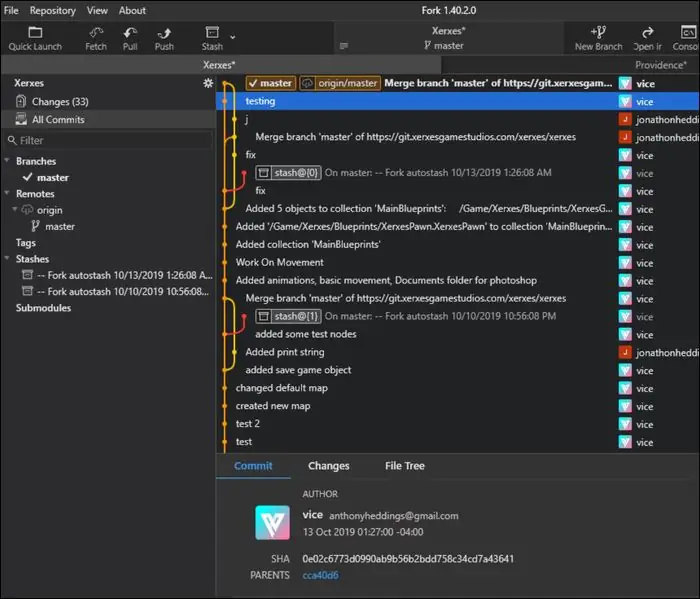Click the All Commits stack icon in sidebar
Image resolution: width=700 pixels, height=599 pixels.
pyautogui.click(x=21, y=119)
